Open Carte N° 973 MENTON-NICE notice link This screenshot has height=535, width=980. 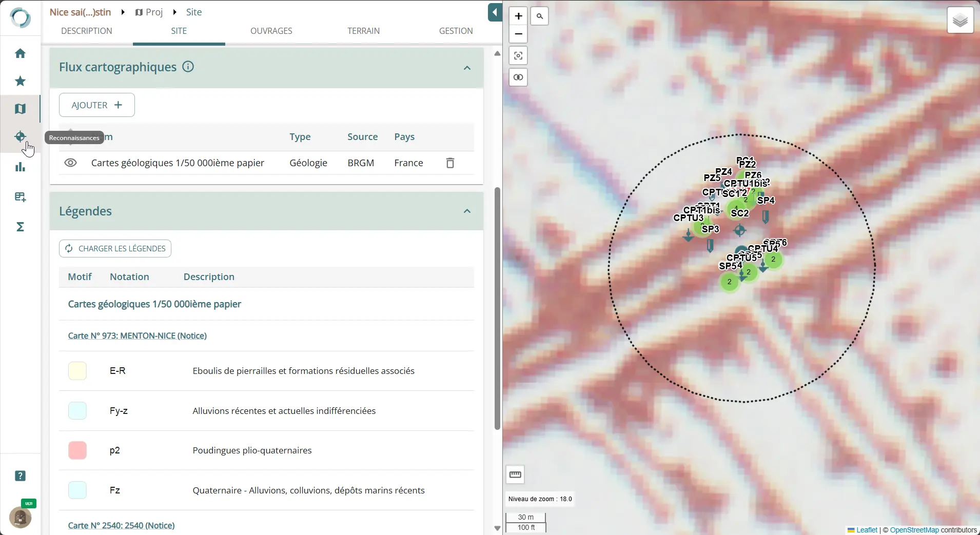tap(137, 335)
